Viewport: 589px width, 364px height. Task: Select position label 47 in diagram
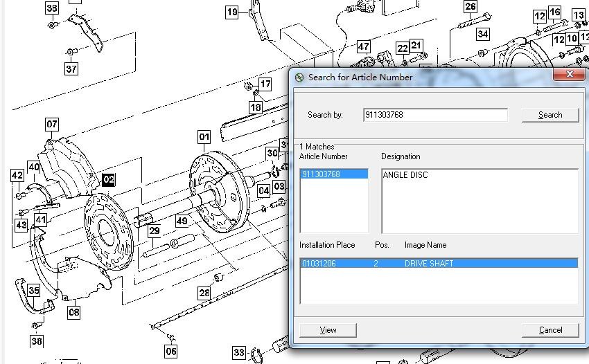coord(363,46)
